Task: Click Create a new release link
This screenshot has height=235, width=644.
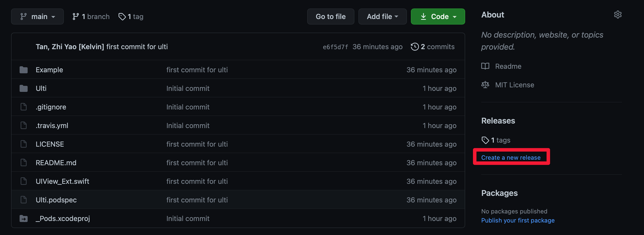Action: (511, 158)
